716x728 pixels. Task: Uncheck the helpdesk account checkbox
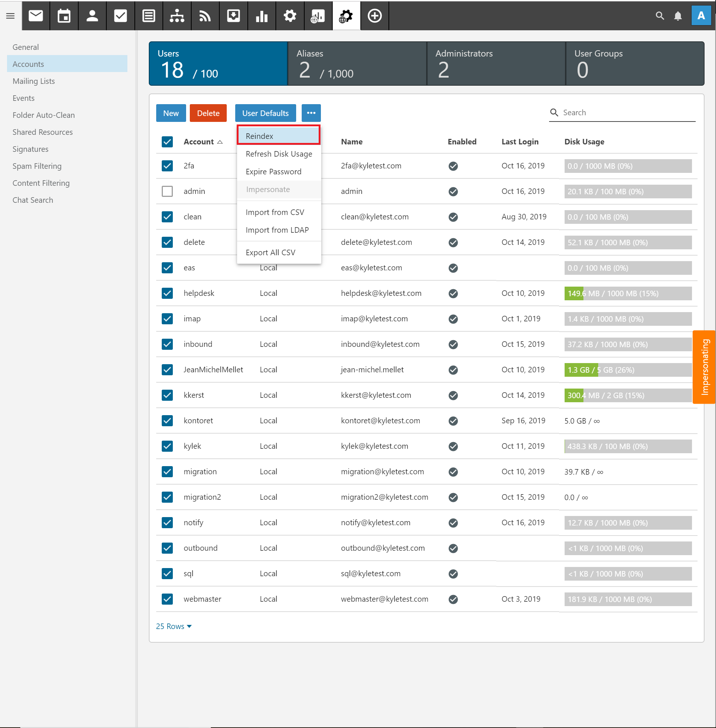pyautogui.click(x=167, y=293)
